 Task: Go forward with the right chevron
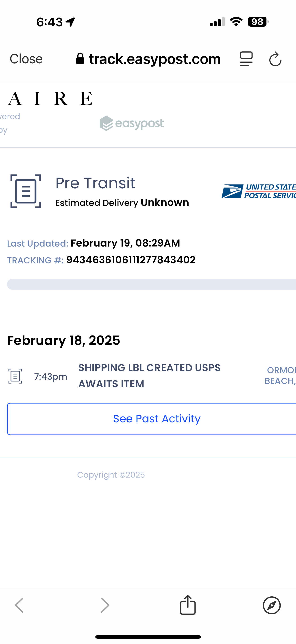(105, 605)
